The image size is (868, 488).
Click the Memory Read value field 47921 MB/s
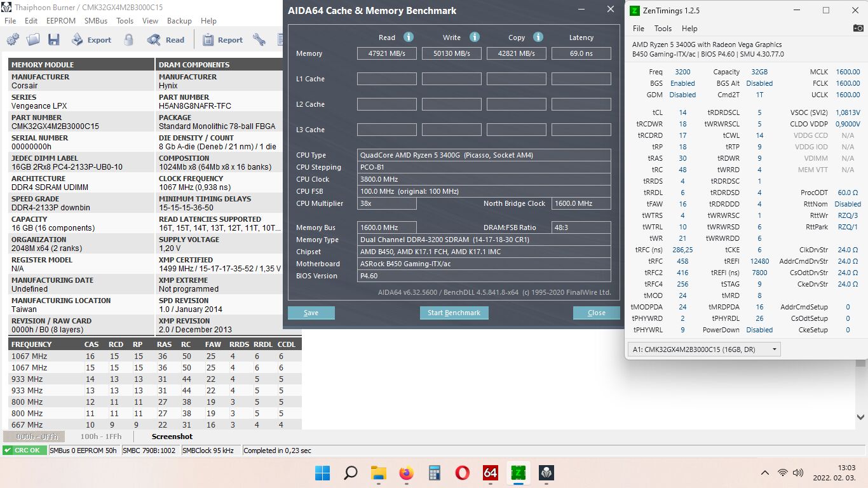pos(387,53)
